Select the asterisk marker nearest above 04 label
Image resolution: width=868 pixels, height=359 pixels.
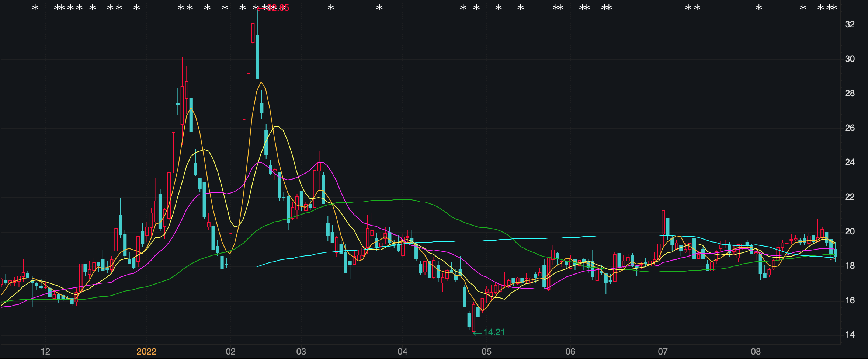click(x=379, y=8)
